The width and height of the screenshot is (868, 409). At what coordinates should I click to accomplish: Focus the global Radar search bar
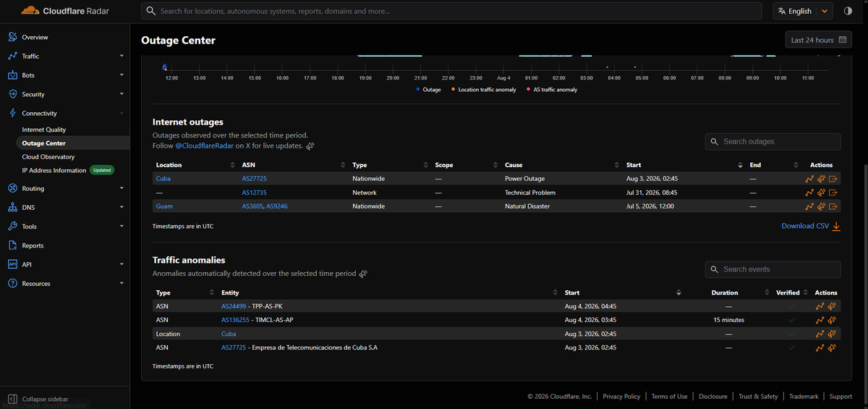(452, 11)
